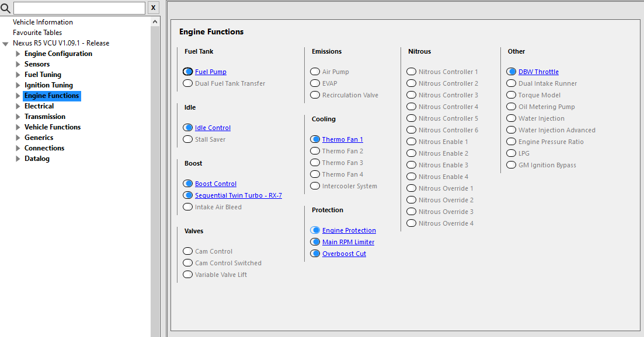
Task: Enable the Nitrous Controller 1 toggle
Action: click(411, 72)
